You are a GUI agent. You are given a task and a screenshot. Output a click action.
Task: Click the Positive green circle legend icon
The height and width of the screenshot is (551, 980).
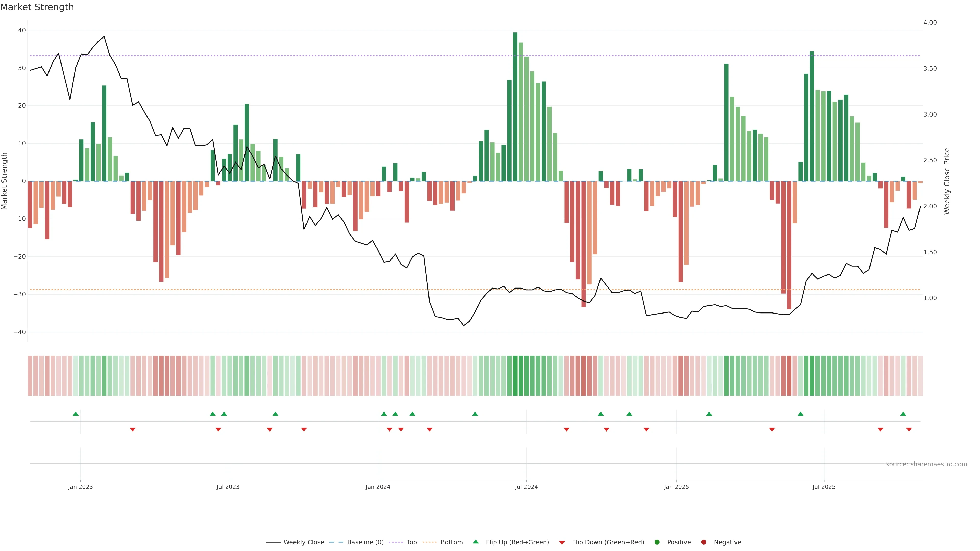[657, 542]
